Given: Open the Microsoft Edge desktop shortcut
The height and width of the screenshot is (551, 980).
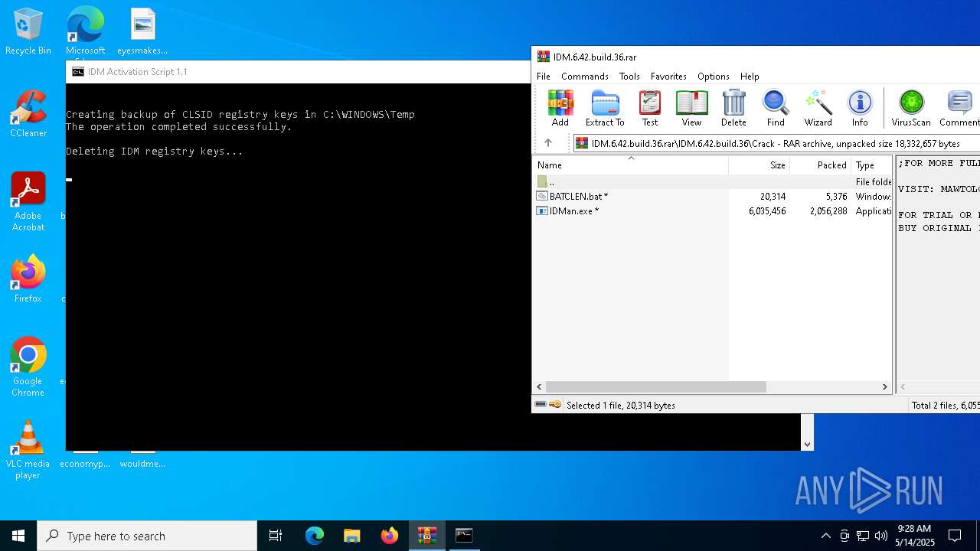Looking at the screenshot, I should (85, 31).
